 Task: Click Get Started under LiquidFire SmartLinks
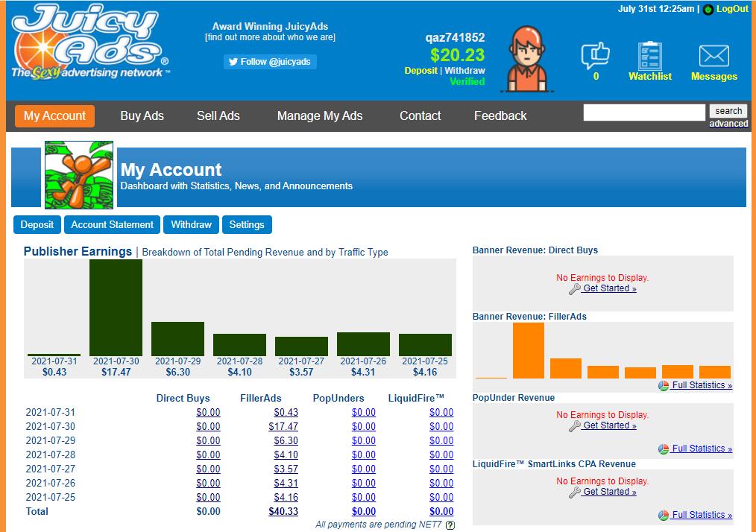pyautogui.click(x=609, y=492)
